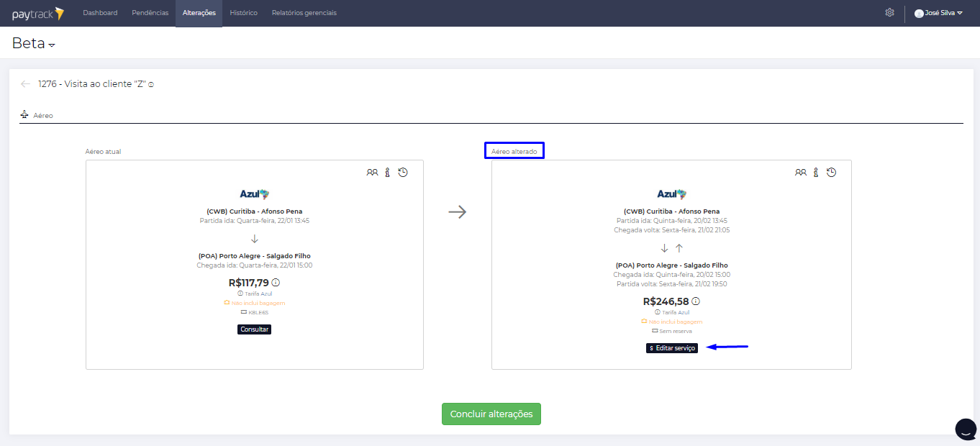Open Relatórios gerenciais in navigation

(x=304, y=13)
